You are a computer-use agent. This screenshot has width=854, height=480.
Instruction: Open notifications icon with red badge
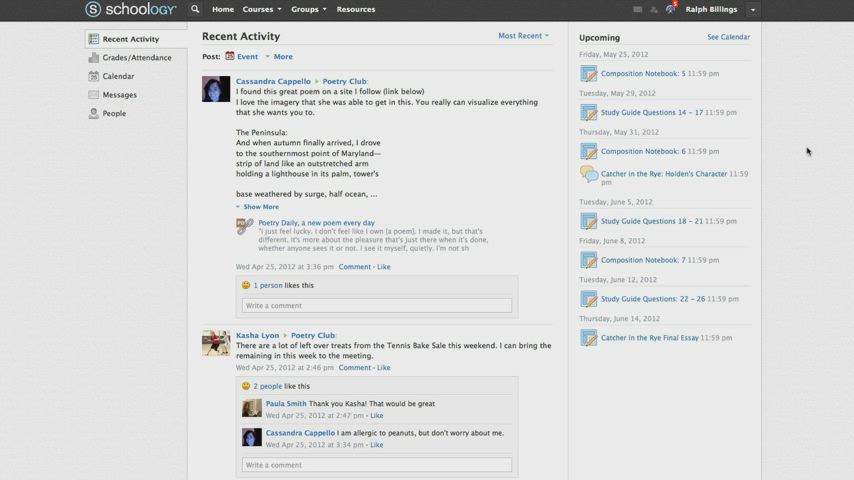tap(670, 9)
